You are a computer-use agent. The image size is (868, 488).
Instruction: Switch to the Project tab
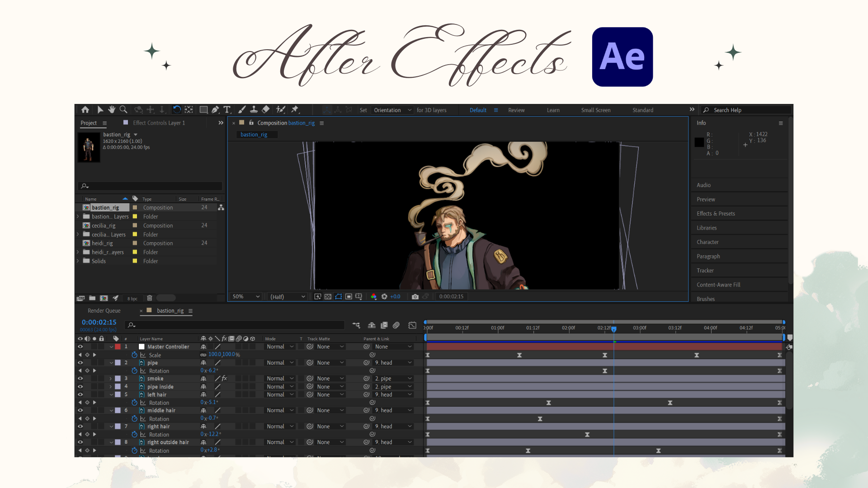tap(89, 123)
